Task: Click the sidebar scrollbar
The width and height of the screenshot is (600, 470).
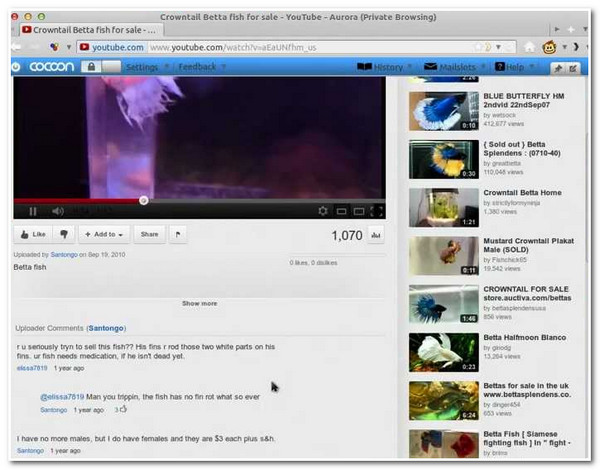Action: click(586, 197)
